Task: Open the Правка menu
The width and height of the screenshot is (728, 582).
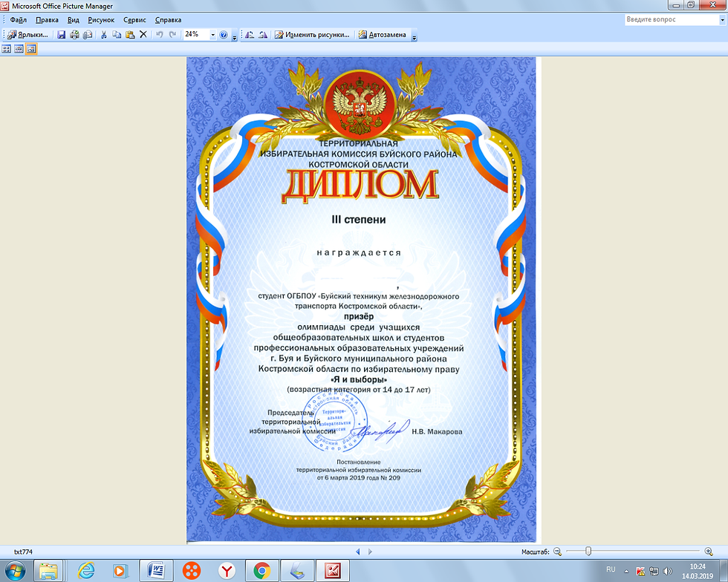Action: [x=47, y=20]
